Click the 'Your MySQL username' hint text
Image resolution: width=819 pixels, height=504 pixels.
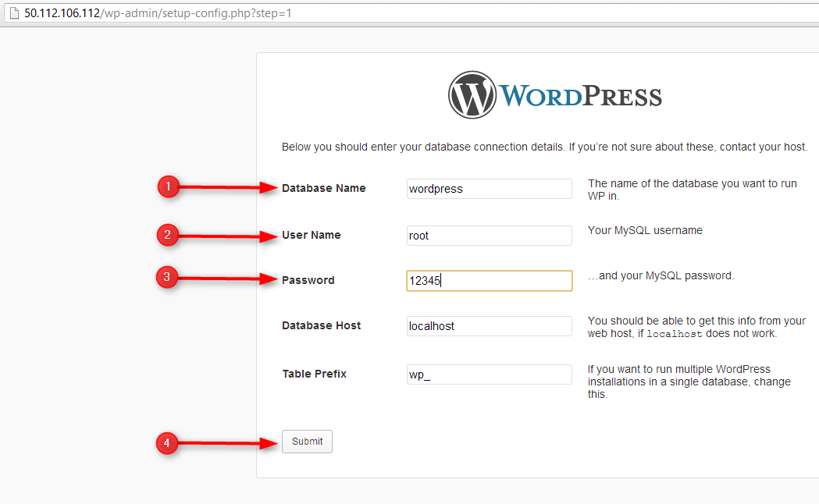pos(645,231)
